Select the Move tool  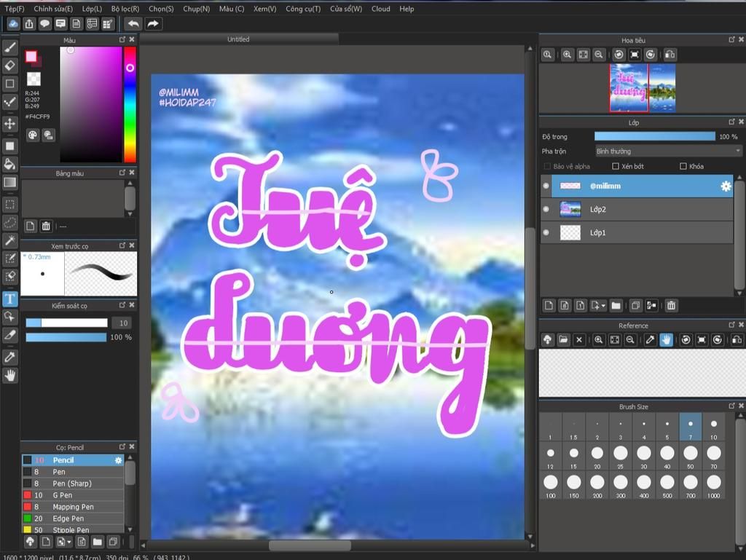tap(10, 124)
